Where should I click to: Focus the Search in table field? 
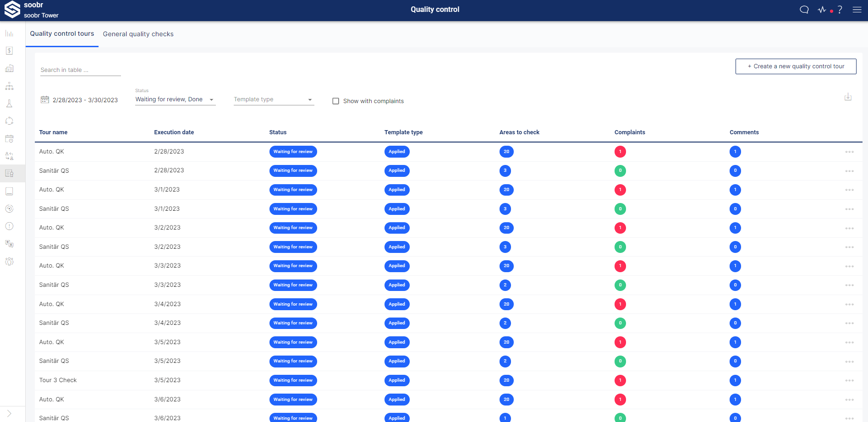81,70
